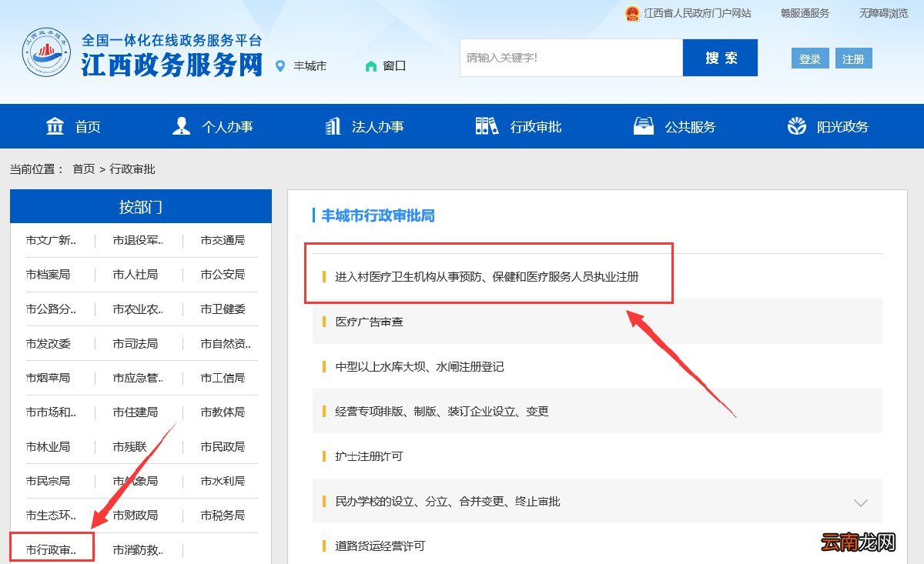Open 中型以上水库大坝、水闸注册登记 item
This screenshot has width=924, height=564.
[420, 367]
